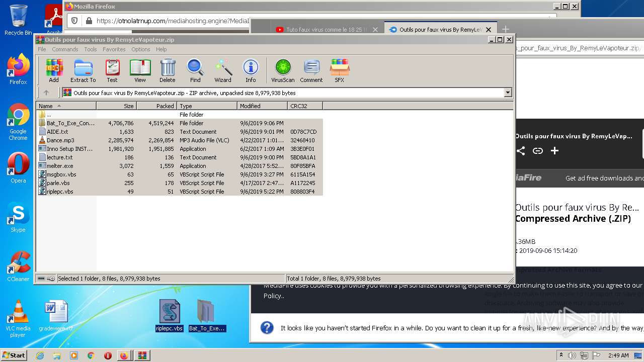The image size is (644, 362).
Task: Select the melter.exe file
Action: coord(180,166)
